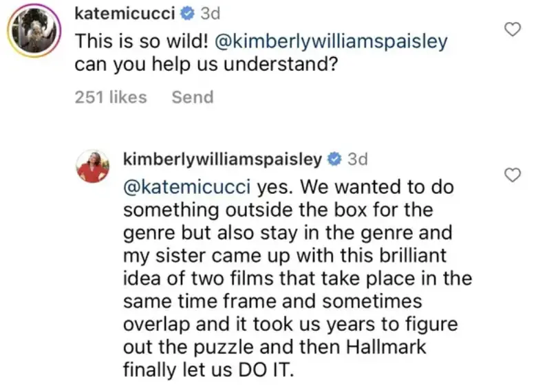Open the kimberlywilliamspaisley username on the reply
This screenshot has width=538, height=392.
pos(222,160)
